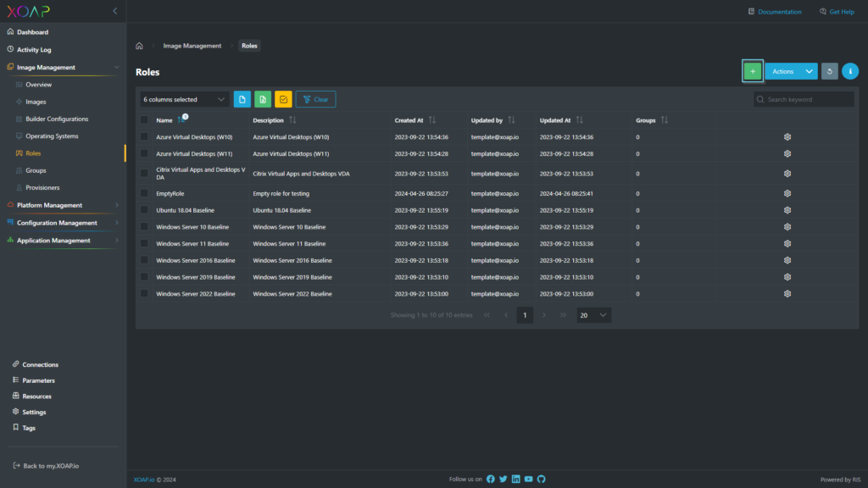
Task: Check the Azure Virtual Desktops (W10) row checkbox
Action: 144,136
